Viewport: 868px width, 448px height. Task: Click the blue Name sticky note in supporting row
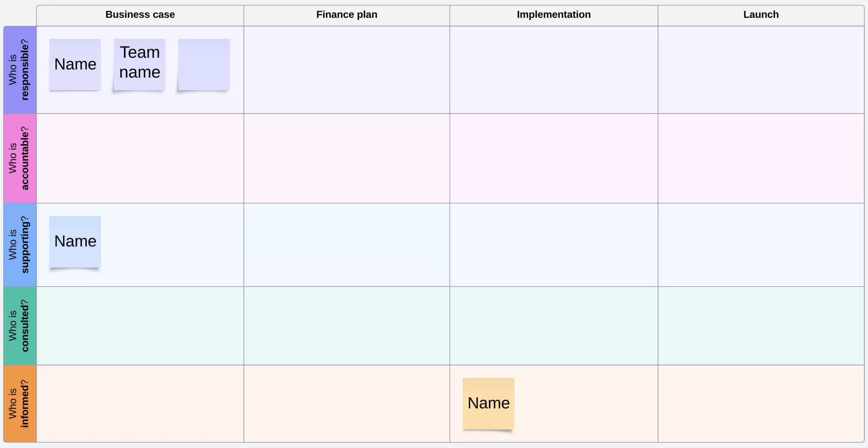(75, 242)
